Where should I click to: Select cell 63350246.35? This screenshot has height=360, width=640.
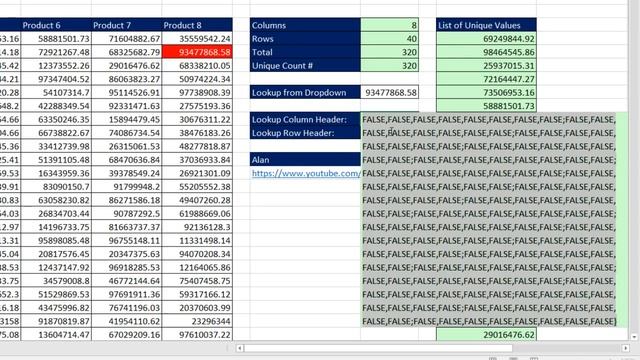(56, 119)
